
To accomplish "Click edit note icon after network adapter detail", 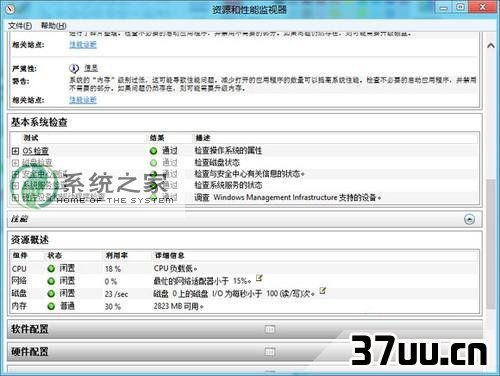I will (259, 278).
